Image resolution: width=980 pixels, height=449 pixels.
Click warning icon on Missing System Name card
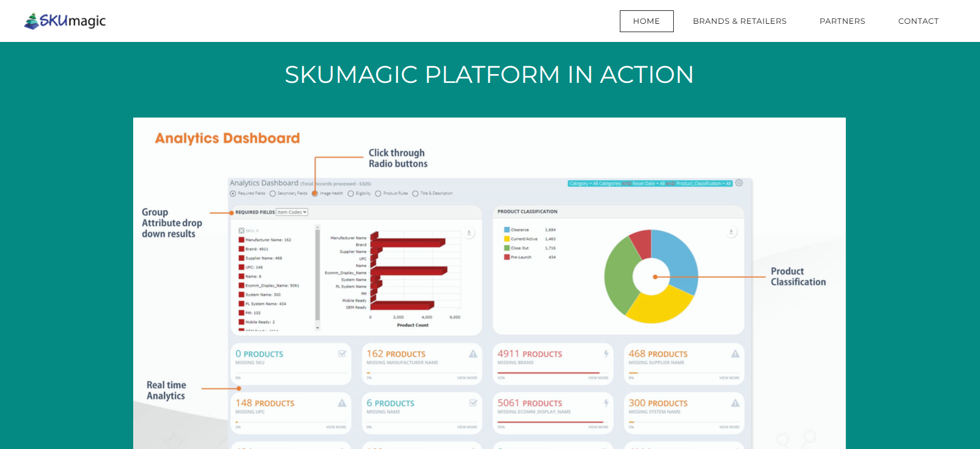pos(735,403)
